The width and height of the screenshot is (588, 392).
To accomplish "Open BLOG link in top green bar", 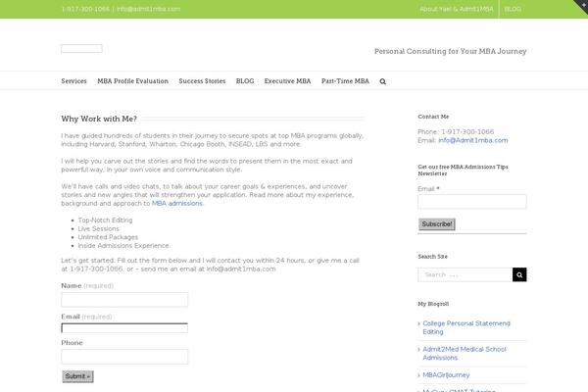I will pos(513,9).
